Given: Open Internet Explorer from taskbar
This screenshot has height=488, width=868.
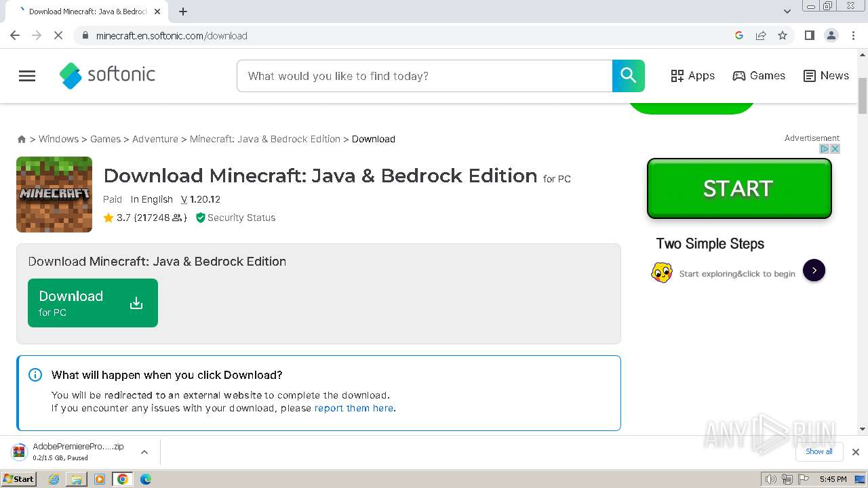Looking at the screenshot, I should [x=54, y=479].
